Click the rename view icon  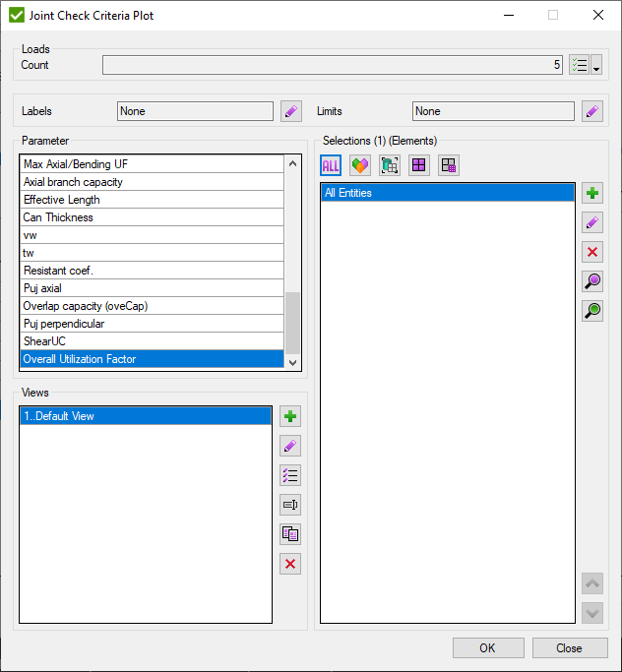point(289,505)
